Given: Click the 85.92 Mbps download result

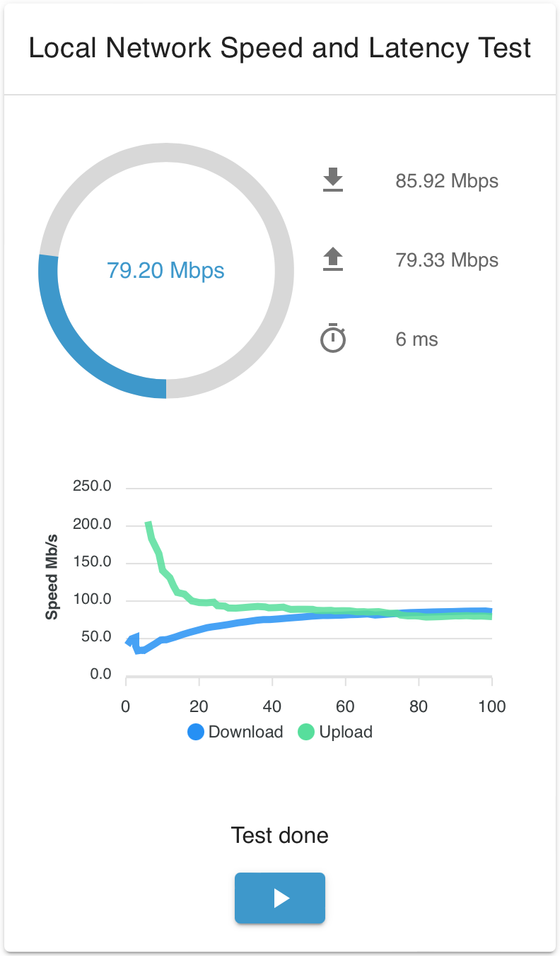Looking at the screenshot, I should 446,180.
